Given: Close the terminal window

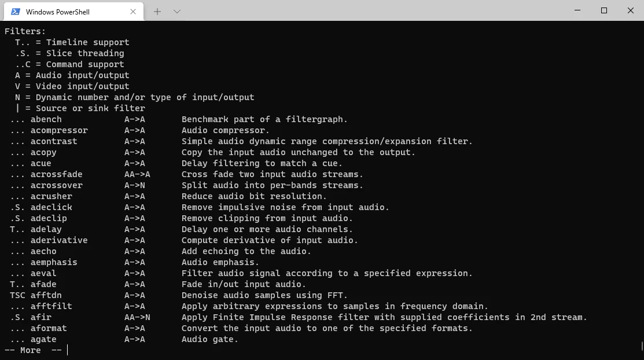Looking at the screenshot, I should [x=631, y=10].
